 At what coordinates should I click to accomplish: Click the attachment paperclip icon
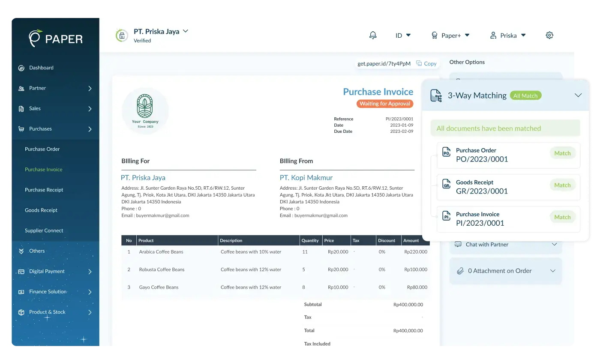[x=460, y=271]
